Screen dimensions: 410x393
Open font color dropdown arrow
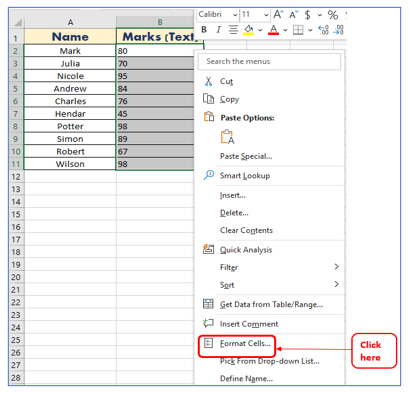[285, 30]
